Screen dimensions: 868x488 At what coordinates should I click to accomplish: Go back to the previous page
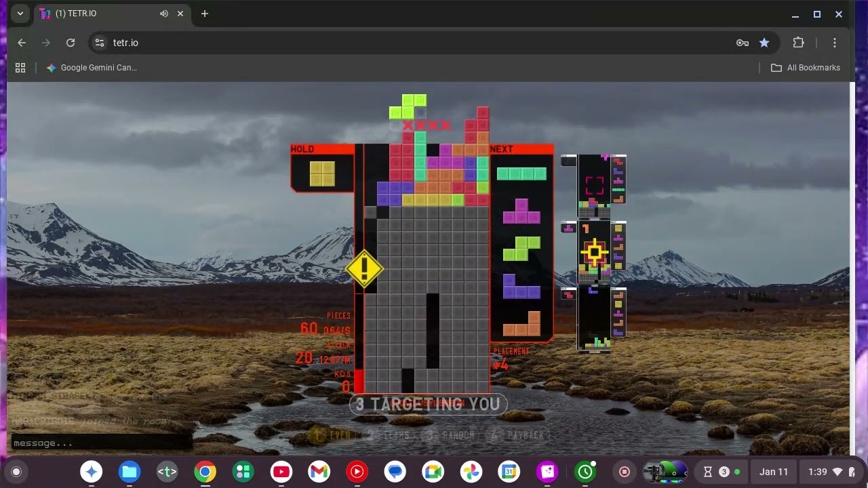point(22,43)
